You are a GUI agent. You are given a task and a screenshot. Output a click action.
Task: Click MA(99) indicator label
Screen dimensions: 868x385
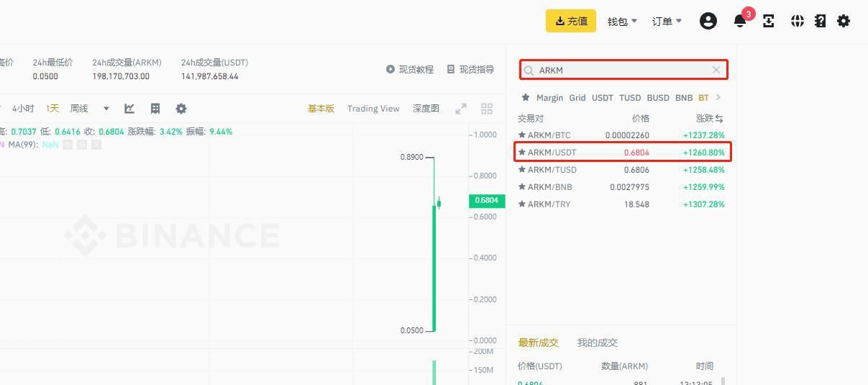pos(23,145)
